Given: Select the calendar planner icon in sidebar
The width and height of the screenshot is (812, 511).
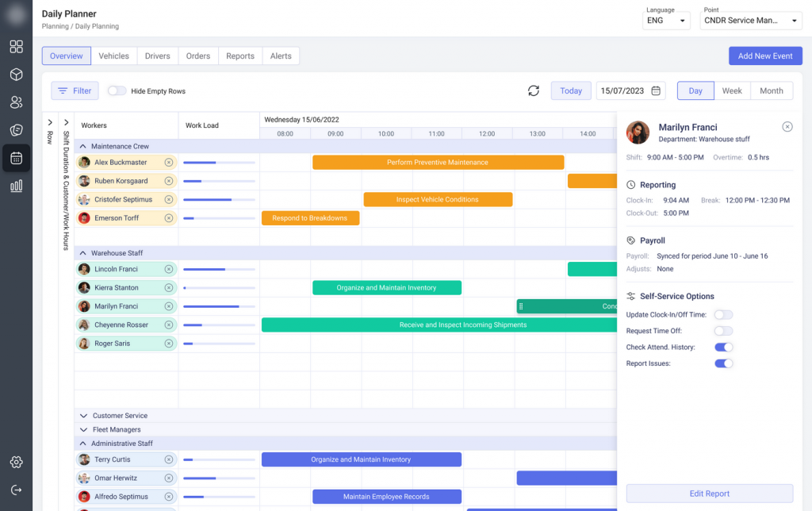Looking at the screenshot, I should tap(16, 158).
